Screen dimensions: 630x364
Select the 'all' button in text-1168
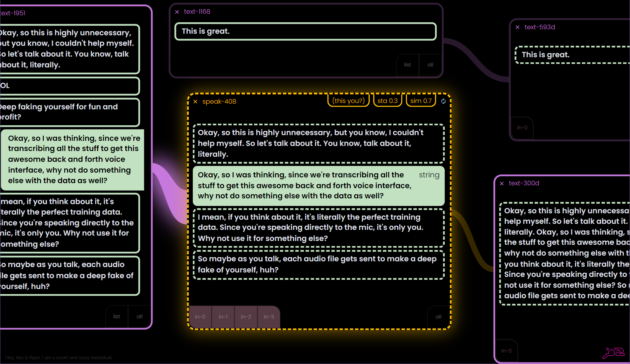click(x=430, y=65)
